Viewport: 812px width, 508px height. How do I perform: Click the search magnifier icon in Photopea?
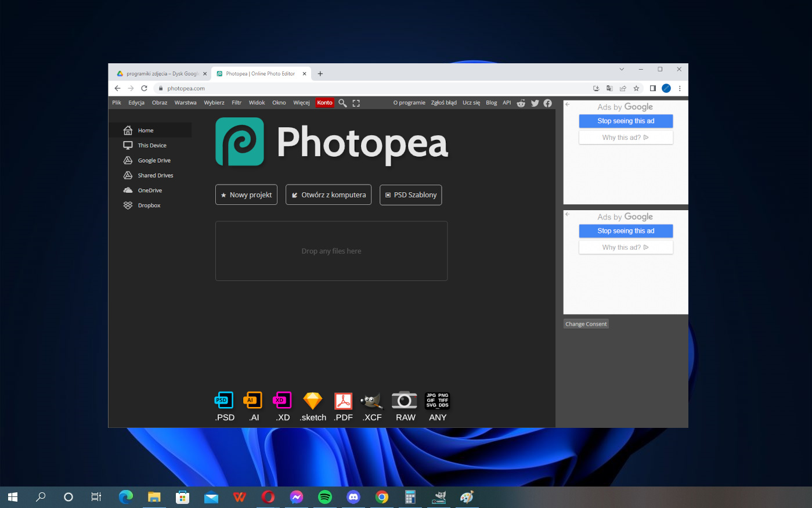pos(342,103)
